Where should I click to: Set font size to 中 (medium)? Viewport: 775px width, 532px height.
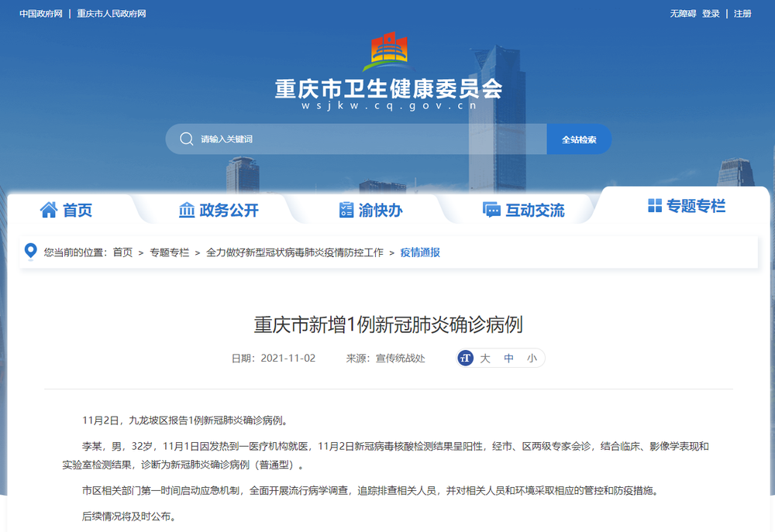(508, 359)
